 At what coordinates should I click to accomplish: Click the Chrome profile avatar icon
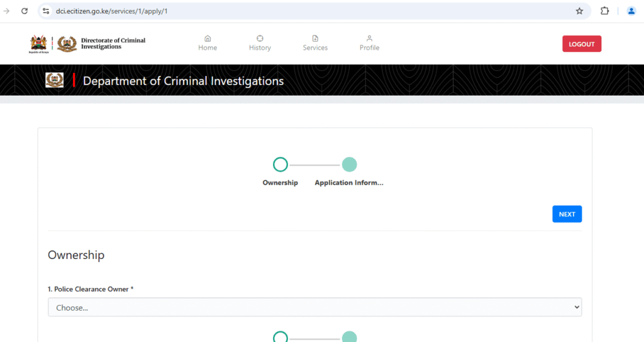631,11
